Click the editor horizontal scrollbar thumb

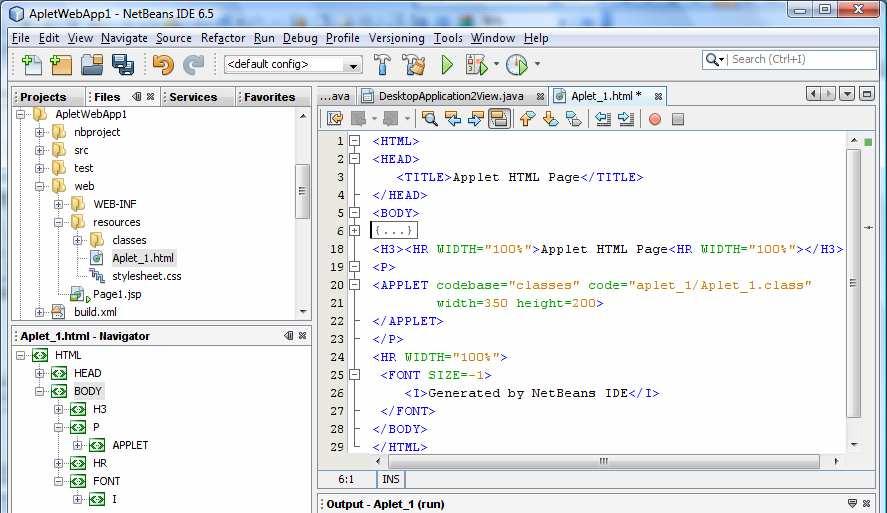(604, 461)
